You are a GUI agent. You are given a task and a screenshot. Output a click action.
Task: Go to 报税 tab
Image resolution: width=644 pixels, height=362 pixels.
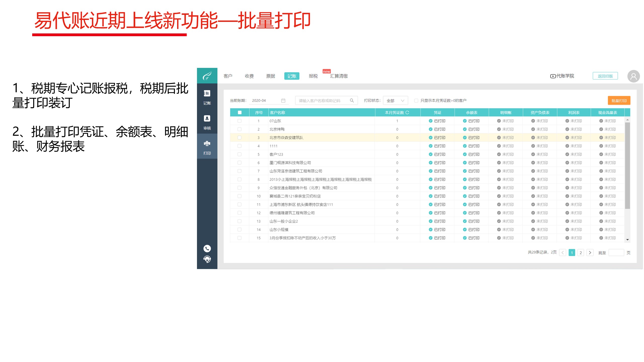[313, 76]
